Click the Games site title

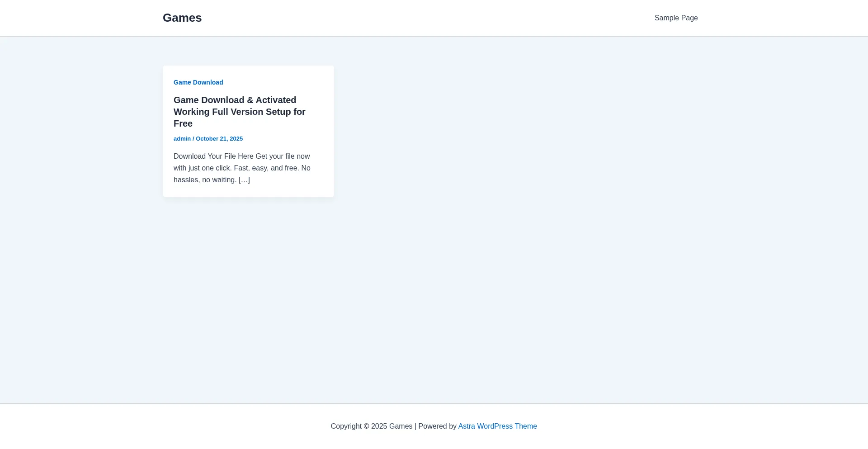[x=182, y=18]
